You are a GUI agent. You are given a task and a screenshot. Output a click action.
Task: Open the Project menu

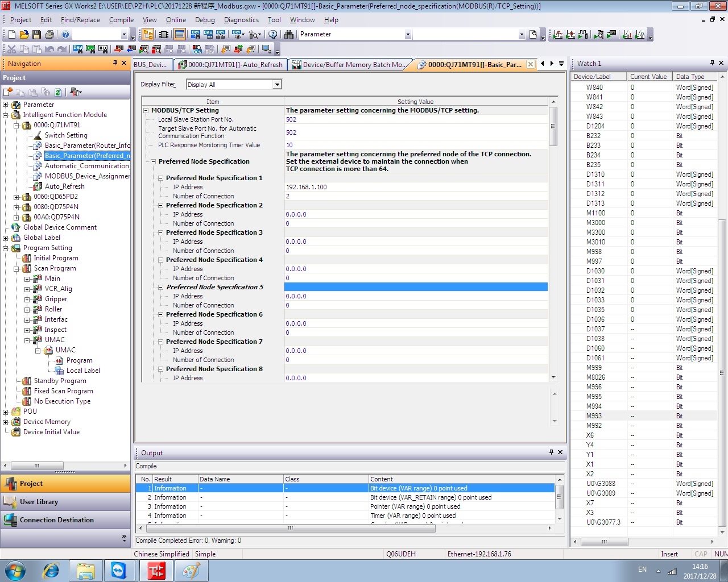point(20,20)
